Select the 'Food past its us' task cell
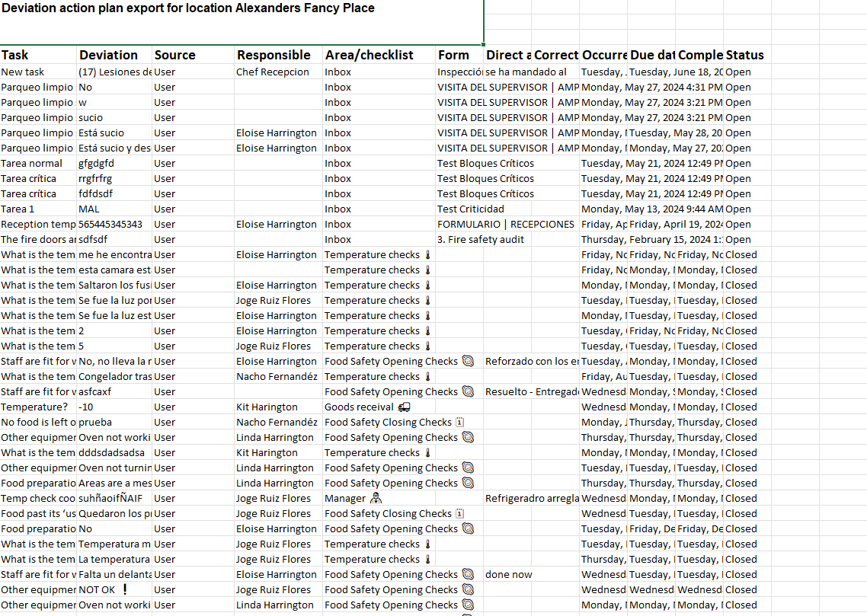867x616 pixels. [x=38, y=514]
